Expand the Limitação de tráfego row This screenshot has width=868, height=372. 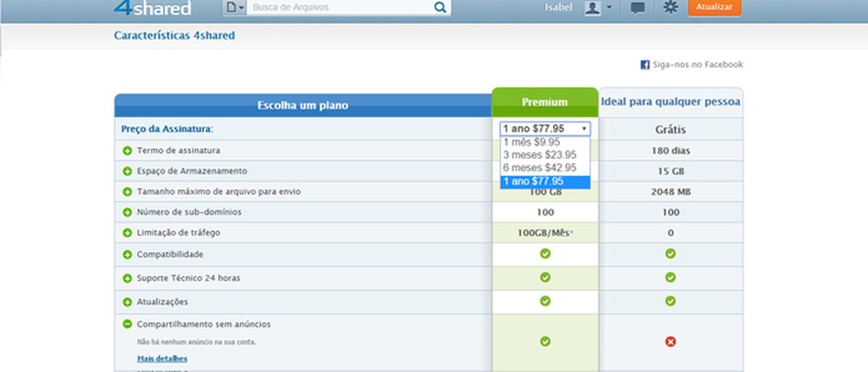[127, 233]
